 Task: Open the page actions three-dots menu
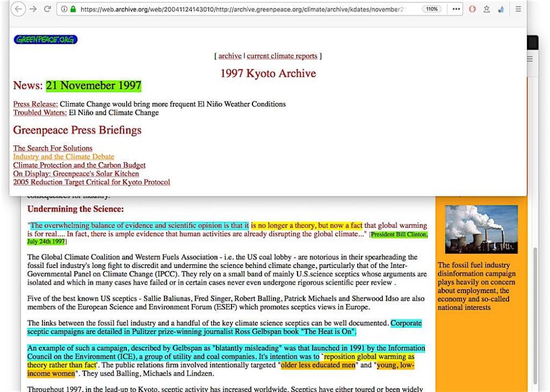pyautogui.click(x=455, y=9)
